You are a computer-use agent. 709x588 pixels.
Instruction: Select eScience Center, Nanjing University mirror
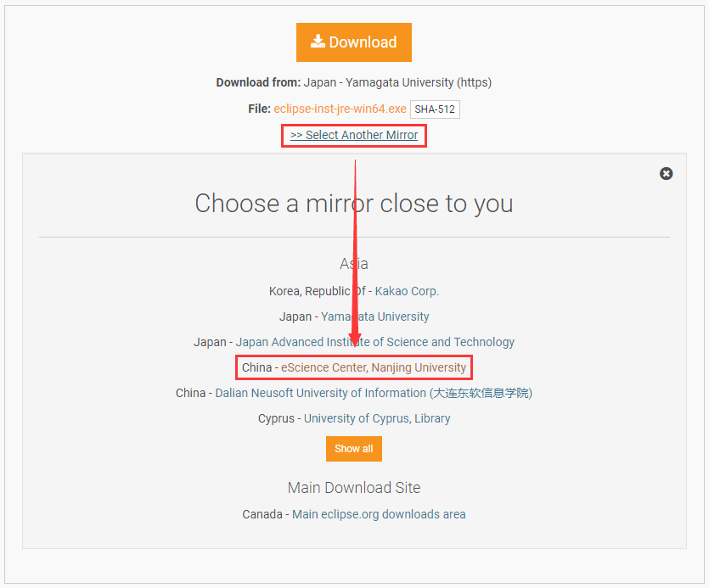pos(374,367)
